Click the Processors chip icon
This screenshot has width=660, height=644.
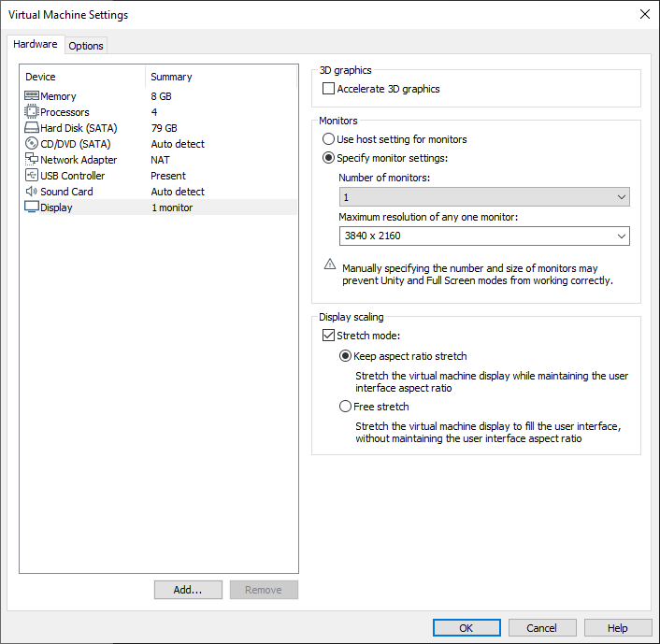pos(31,112)
